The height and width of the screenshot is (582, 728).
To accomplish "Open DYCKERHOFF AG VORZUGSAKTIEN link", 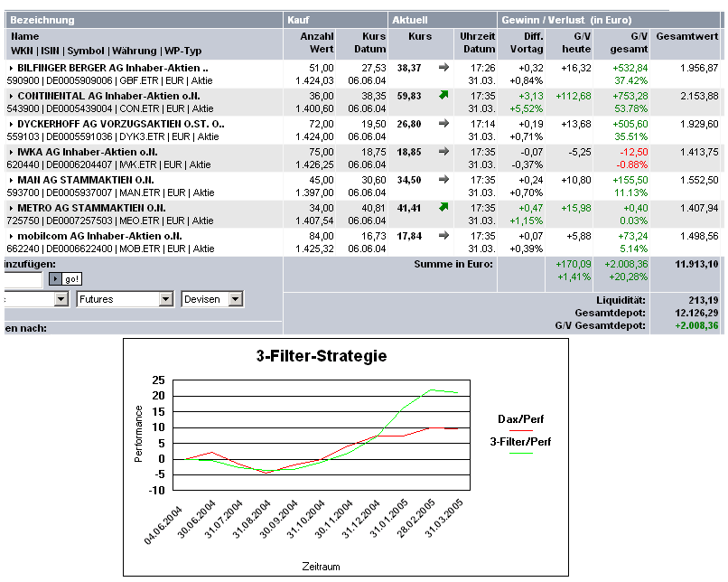I will [x=121, y=124].
